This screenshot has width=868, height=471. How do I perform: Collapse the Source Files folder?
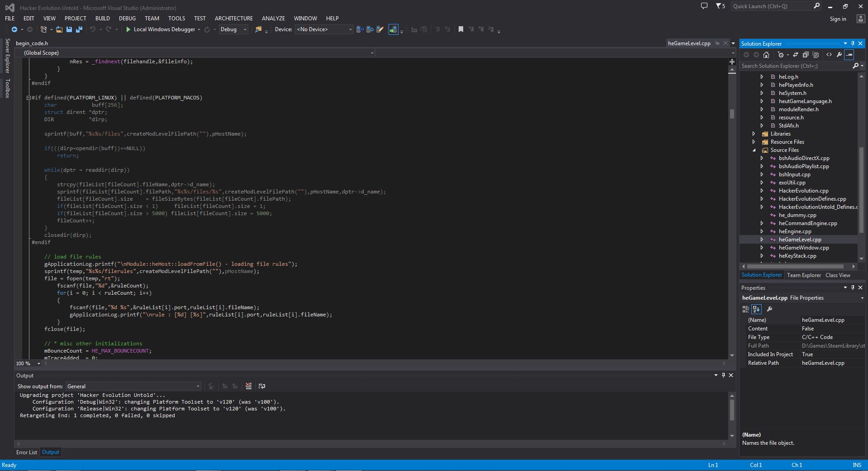point(754,150)
